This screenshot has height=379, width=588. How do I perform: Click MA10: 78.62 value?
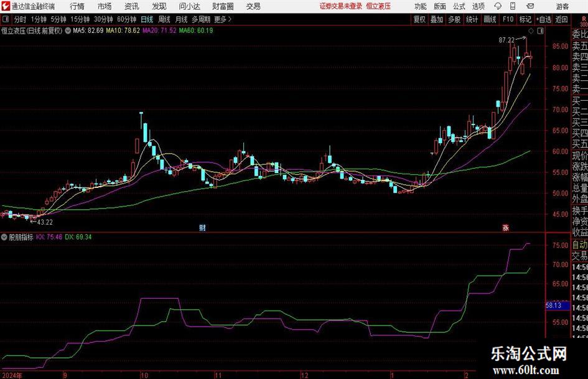[x=123, y=30]
